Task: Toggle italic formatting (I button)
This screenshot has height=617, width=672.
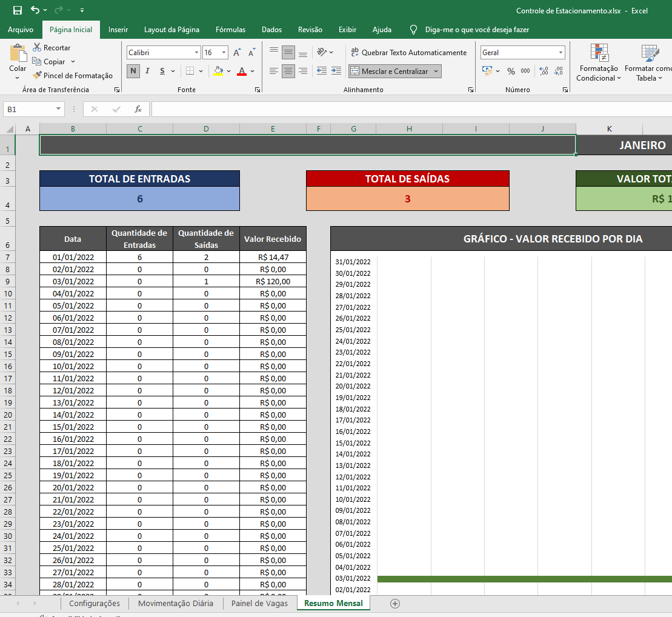Action: (x=147, y=72)
